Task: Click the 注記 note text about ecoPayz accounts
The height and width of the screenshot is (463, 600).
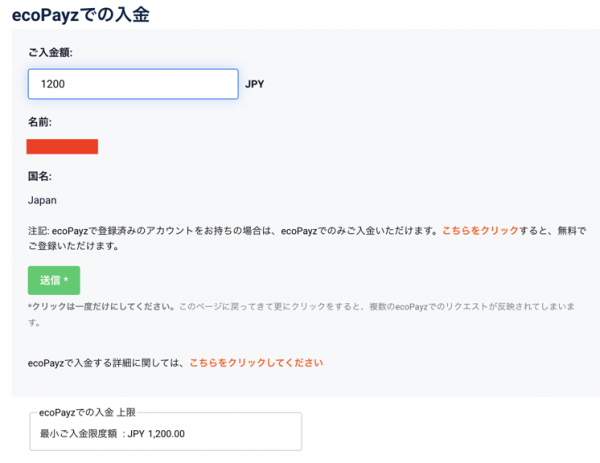Action: (x=233, y=231)
